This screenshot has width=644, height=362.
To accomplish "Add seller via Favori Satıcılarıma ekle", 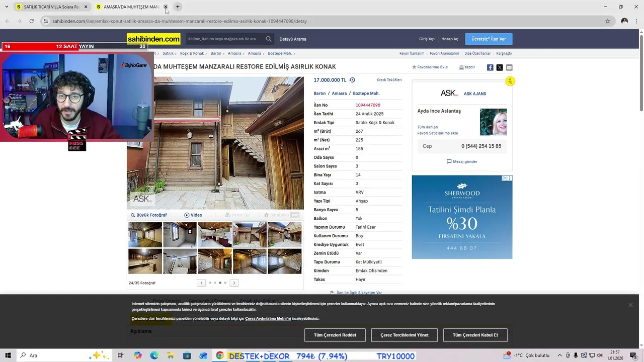I will click(438, 133).
